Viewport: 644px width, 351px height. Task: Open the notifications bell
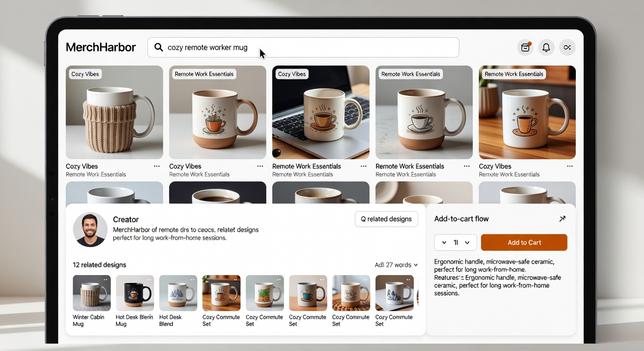(546, 47)
